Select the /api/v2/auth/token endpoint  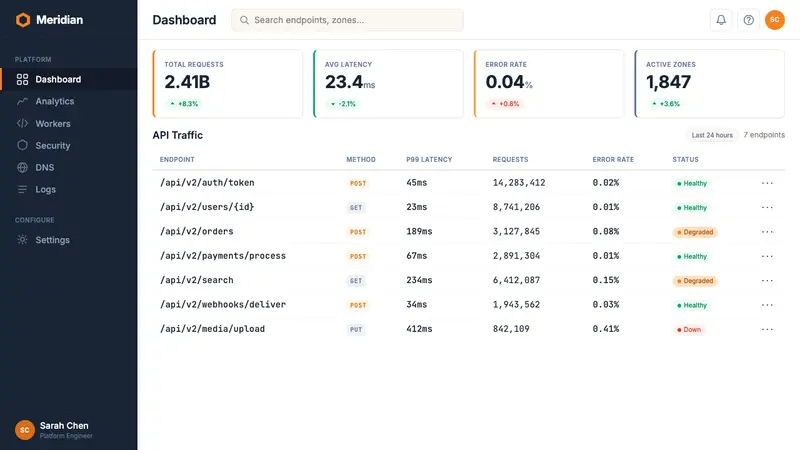(x=207, y=183)
